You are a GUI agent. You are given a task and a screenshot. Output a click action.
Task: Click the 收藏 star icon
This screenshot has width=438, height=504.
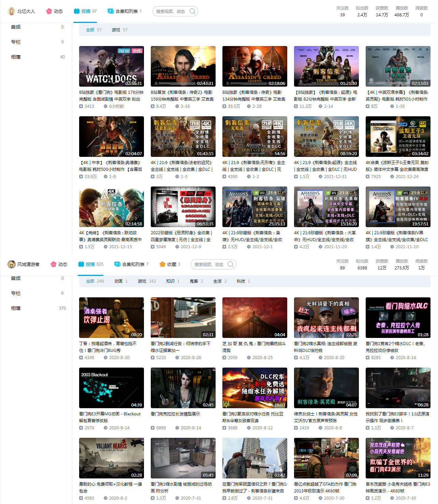point(162,264)
